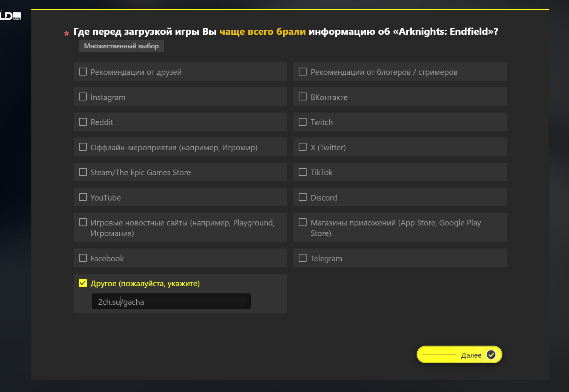Tick the Telegram checkbox
This screenshot has height=392, width=569.
click(302, 258)
